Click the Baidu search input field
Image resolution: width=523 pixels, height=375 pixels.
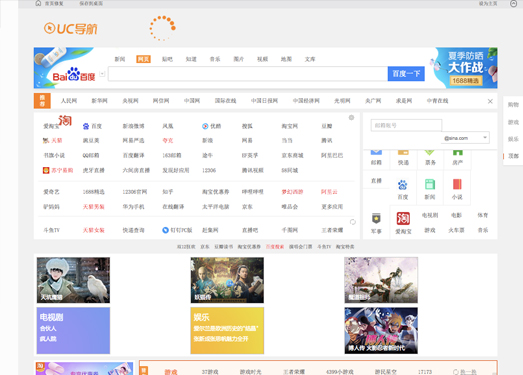[x=248, y=74]
